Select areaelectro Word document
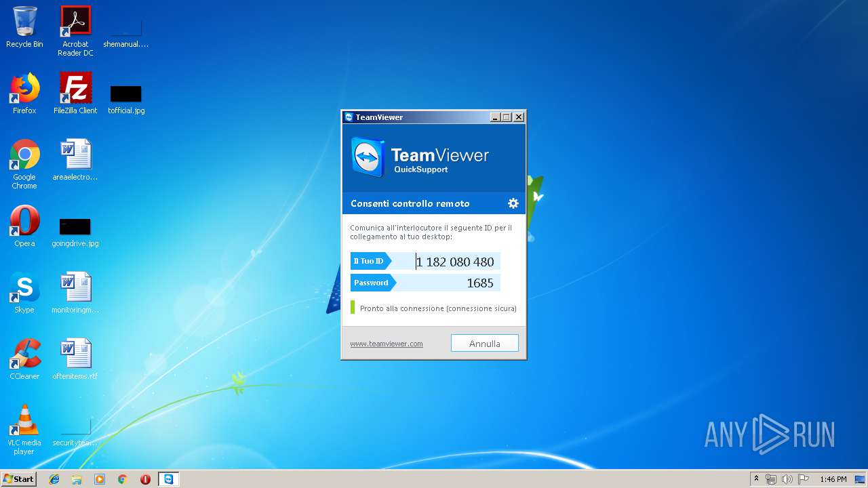Screen dimensions: 868x488 (75, 160)
